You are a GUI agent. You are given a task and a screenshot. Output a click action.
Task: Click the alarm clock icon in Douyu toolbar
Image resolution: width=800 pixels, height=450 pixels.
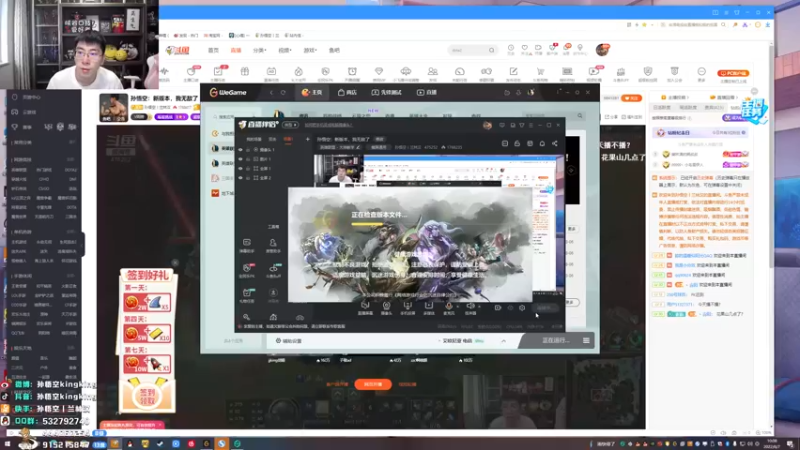point(352,73)
